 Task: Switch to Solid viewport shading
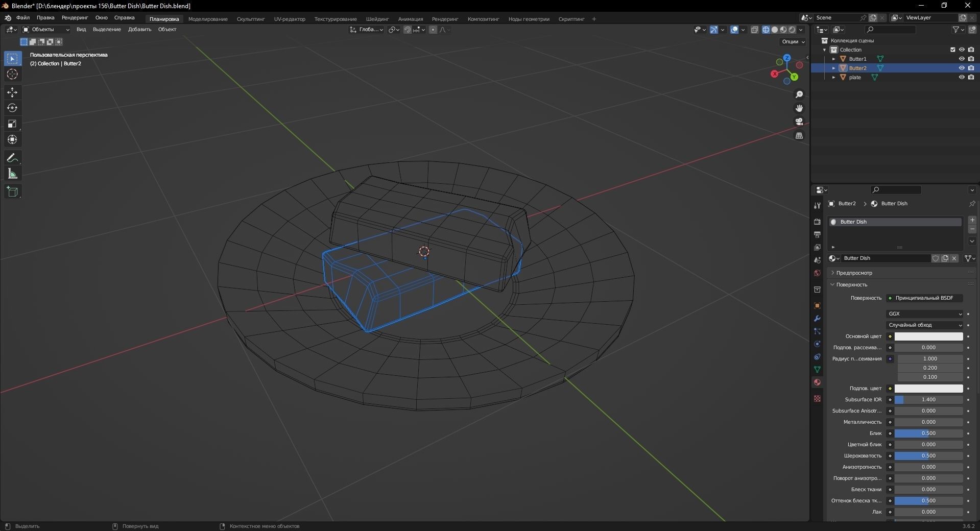coord(775,30)
